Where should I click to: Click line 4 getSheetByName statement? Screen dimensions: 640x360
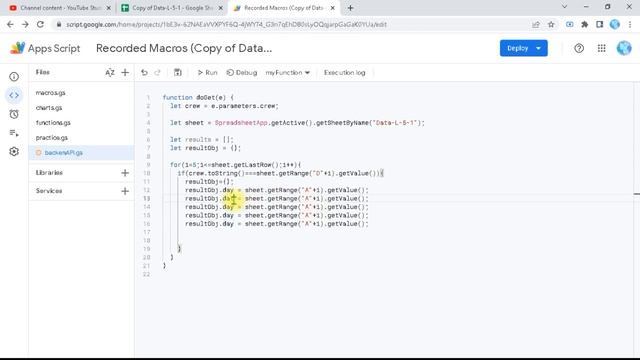[x=297, y=123]
